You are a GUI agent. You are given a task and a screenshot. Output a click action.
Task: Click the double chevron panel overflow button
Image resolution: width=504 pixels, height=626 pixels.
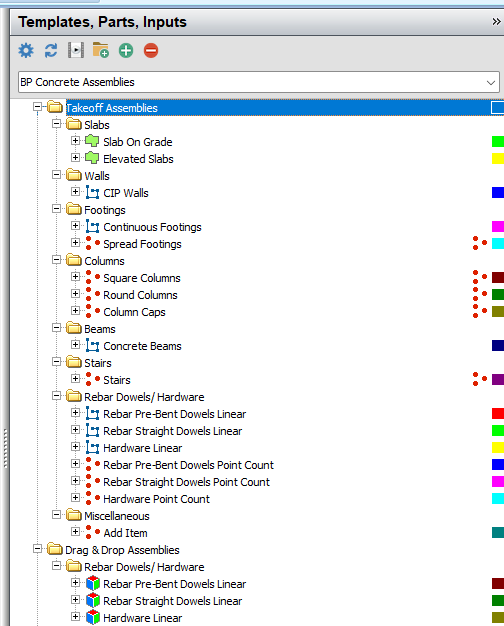496,22
